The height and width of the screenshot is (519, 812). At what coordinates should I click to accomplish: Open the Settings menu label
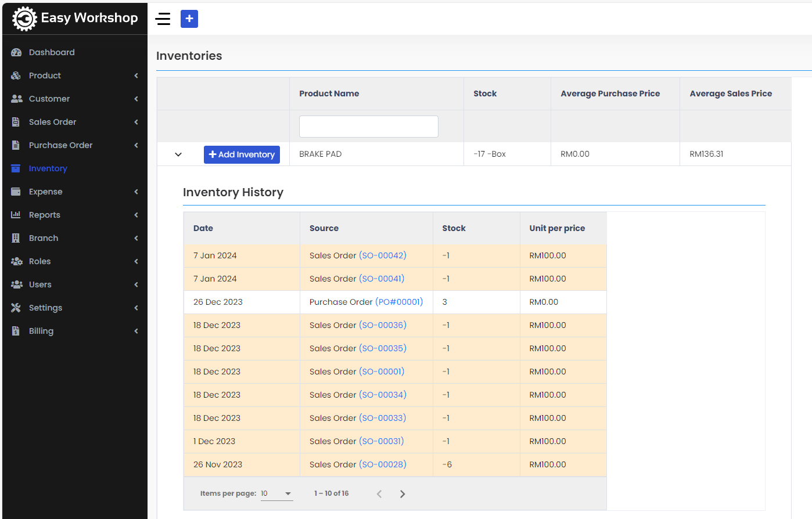point(45,308)
